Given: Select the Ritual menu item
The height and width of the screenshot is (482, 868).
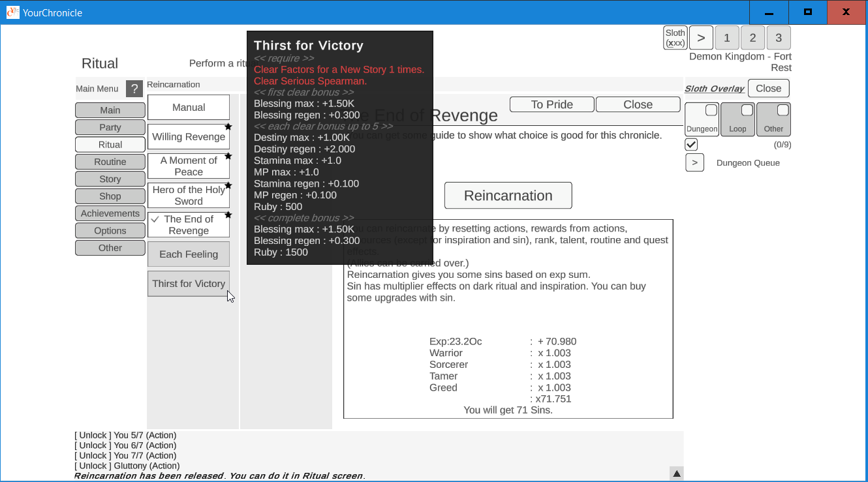Looking at the screenshot, I should coord(110,144).
